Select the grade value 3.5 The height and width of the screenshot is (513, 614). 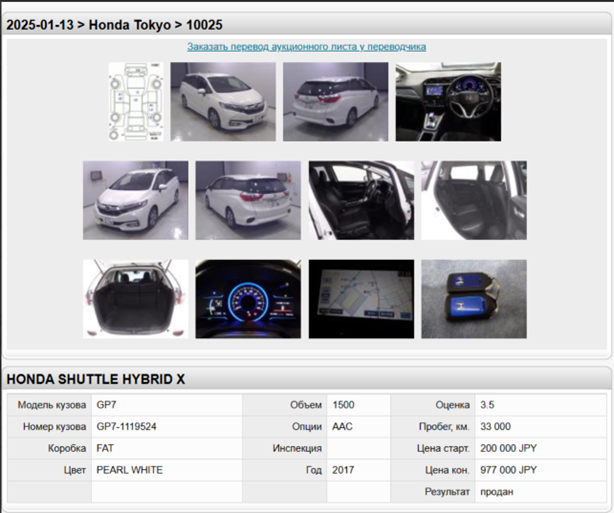pyautogui.click(x=487, y=405)
